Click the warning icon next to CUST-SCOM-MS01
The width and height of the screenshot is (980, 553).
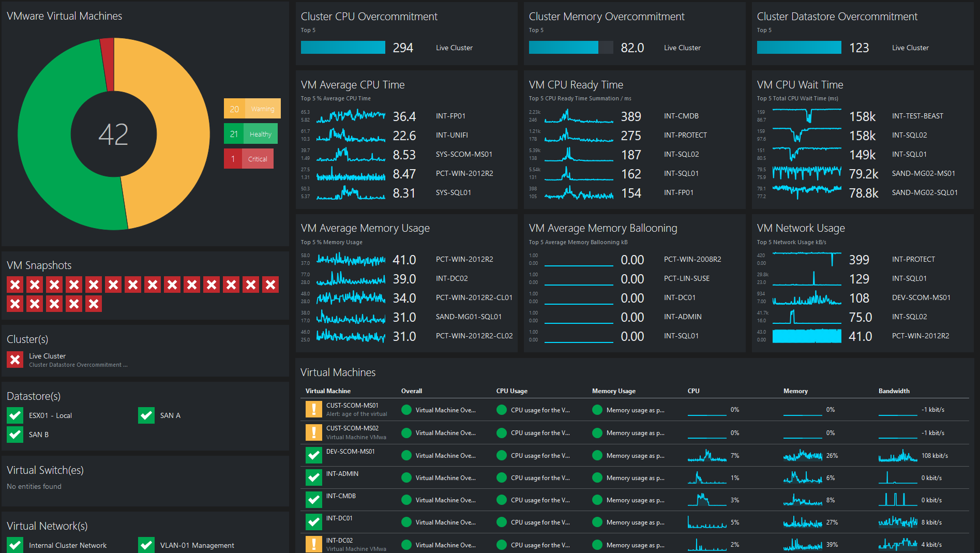(x=313, y=409)
